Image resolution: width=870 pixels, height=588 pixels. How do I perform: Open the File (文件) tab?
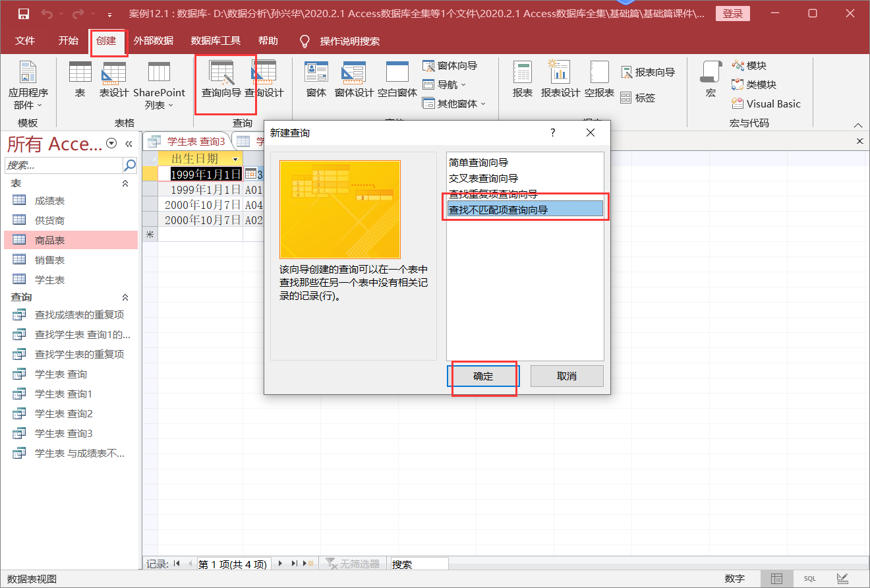click(x=25, y=41)
